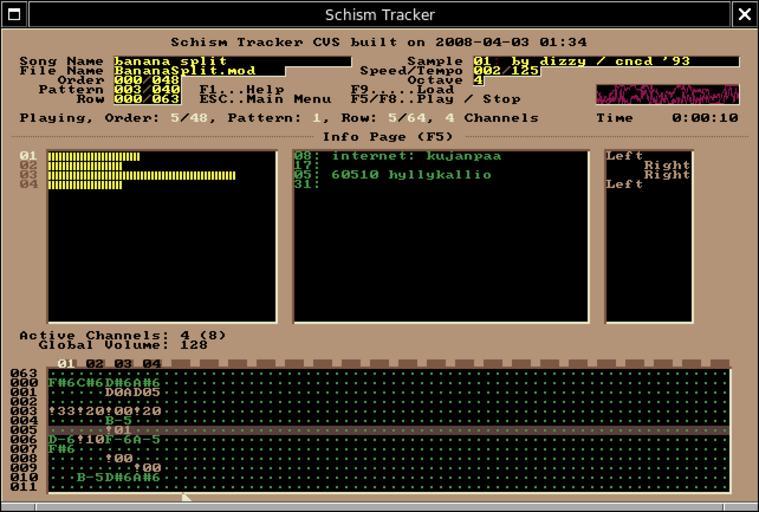Close the Schism Tracker window
The height and width of the screenshot is (512, 759).
pyautogui.click(x=745, y=14)
